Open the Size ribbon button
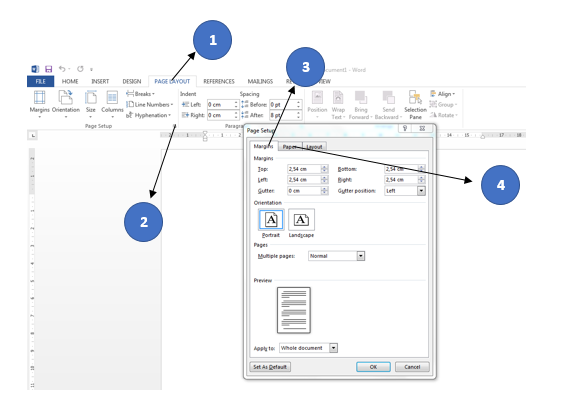The image size is (580, 398). [x=91, y=104]
